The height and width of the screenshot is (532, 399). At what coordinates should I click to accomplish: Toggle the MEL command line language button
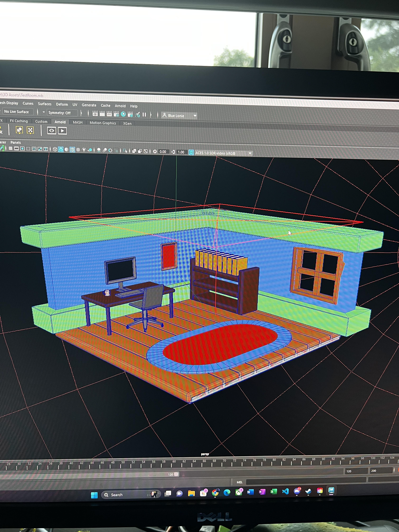point(239,482)
